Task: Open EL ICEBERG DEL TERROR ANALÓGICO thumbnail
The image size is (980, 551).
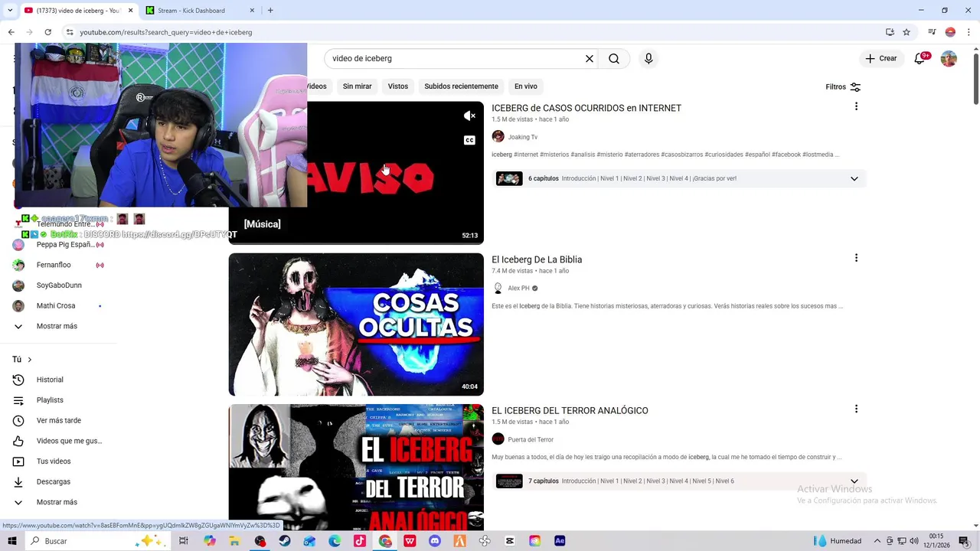Action: [356, 468]
